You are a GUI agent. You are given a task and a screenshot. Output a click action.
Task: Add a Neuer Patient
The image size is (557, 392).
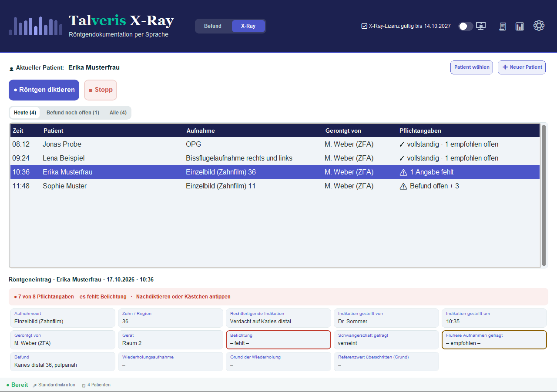pos(522,67)
